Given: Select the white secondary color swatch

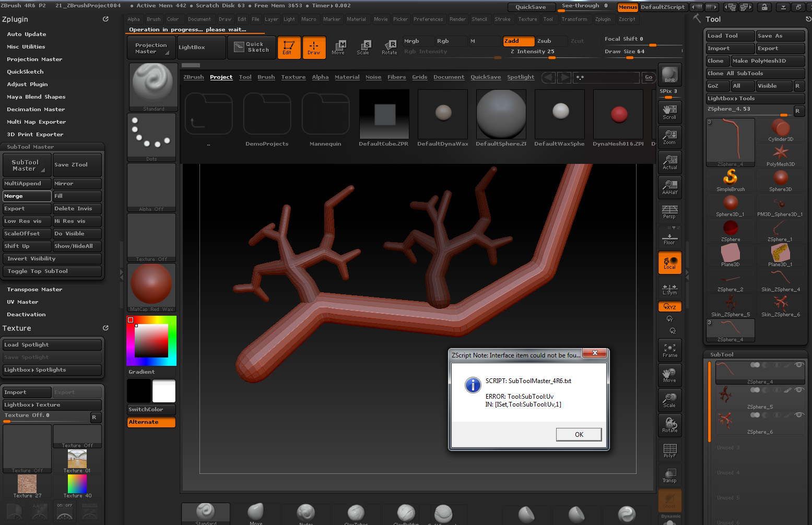Looking at the screenshot, I should pyautogui.click(x=164, y=391).
